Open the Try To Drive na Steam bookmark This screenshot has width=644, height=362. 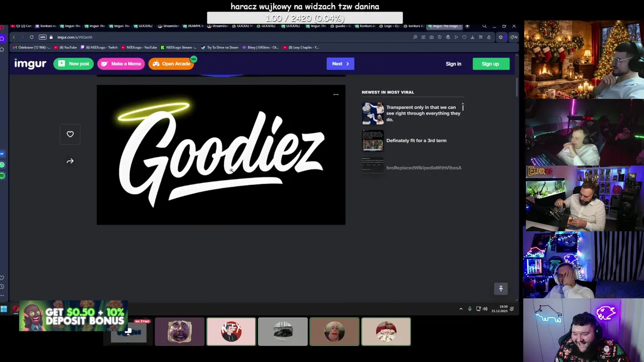(220, 47)
